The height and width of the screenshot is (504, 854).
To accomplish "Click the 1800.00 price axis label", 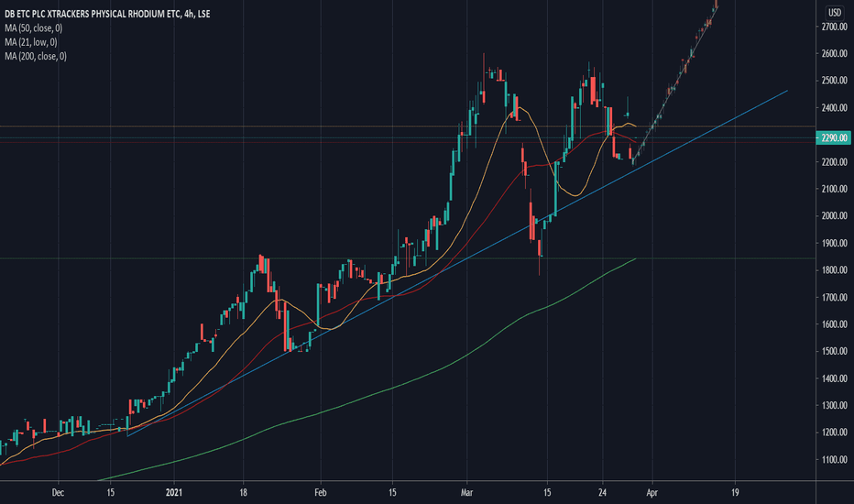I will click(x=835, y=270).
